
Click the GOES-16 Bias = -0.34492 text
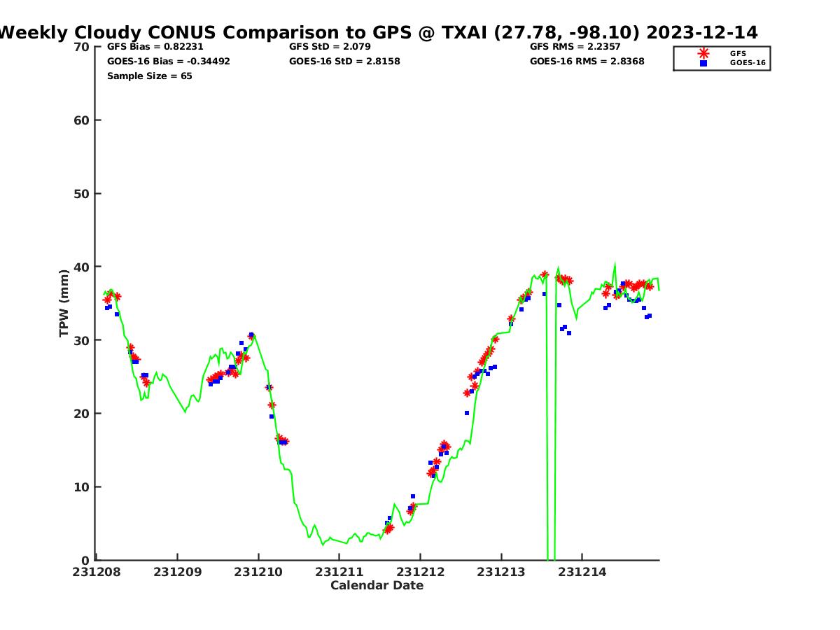pyautogui.click(x=168, y=62)
